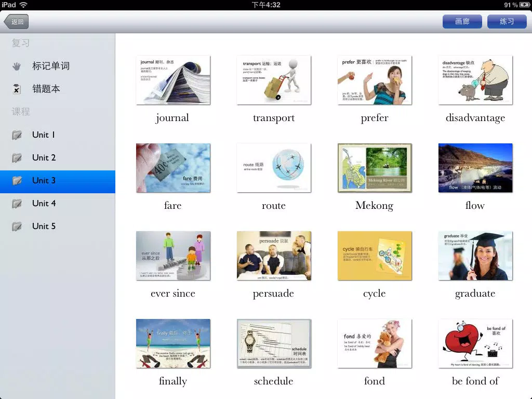Click the Unit 4 folder icon

(17, 204)
